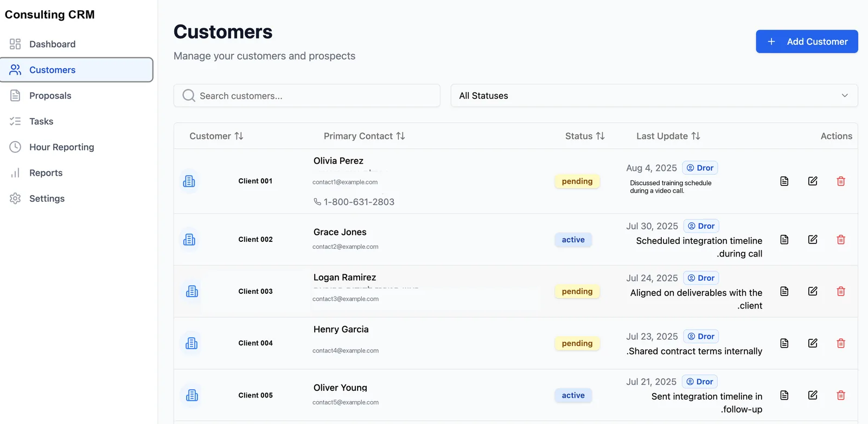
Task: Open the document icon for Client 005
Action: [x=784, y=395]
